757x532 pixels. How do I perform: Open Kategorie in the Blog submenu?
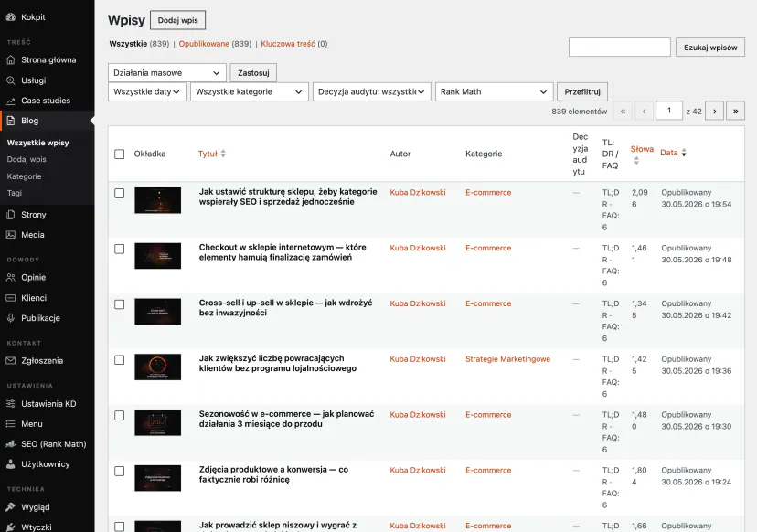(x=24, y=176)
